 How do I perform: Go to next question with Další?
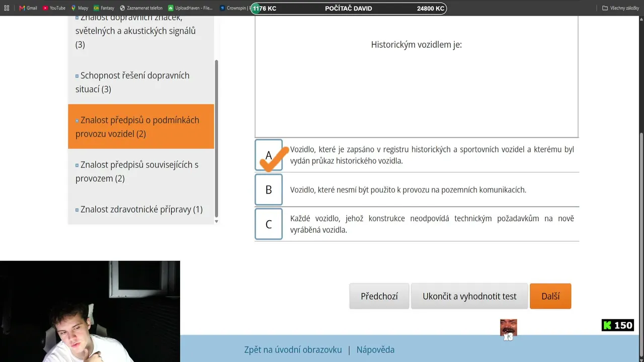(550, 296)
